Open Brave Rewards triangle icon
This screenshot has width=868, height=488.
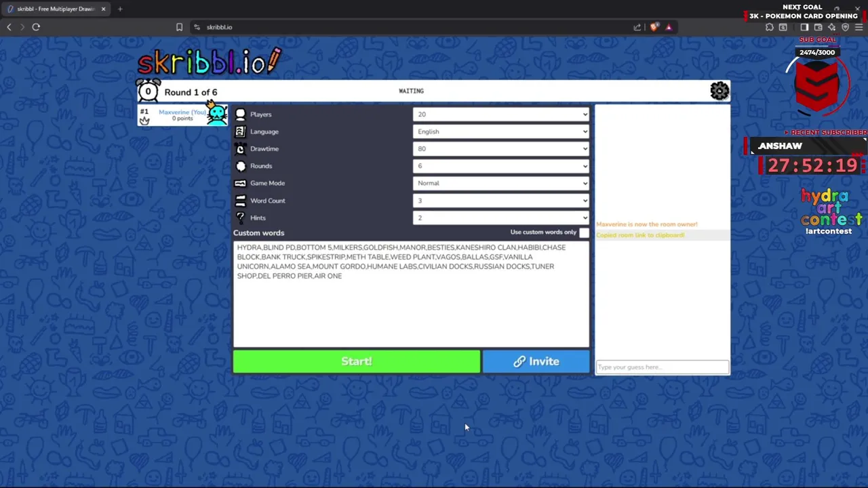pos(669,27)
